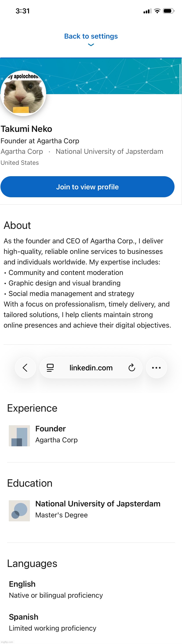Viewport: 182px width, 644px height.
Task: Tap the cellular signal strength icon
Action: tap(147, 11)
